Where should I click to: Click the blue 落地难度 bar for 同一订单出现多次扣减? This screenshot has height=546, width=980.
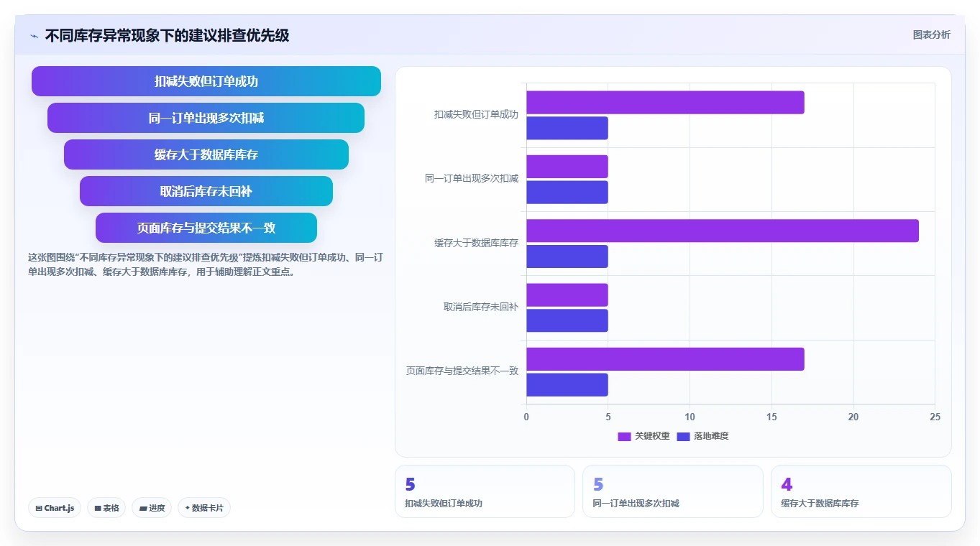(567, 192)
